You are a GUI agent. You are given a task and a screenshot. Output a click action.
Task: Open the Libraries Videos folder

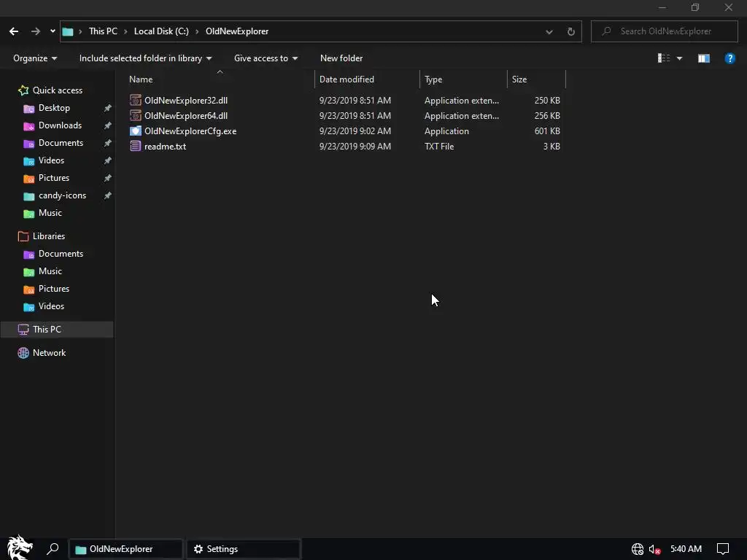click(x=51, y=306)
